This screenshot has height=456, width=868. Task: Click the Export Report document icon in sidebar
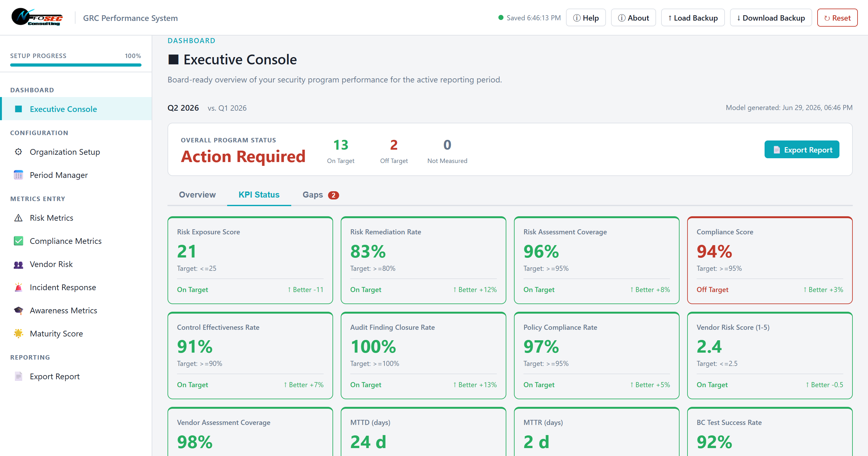pos(18,376)
